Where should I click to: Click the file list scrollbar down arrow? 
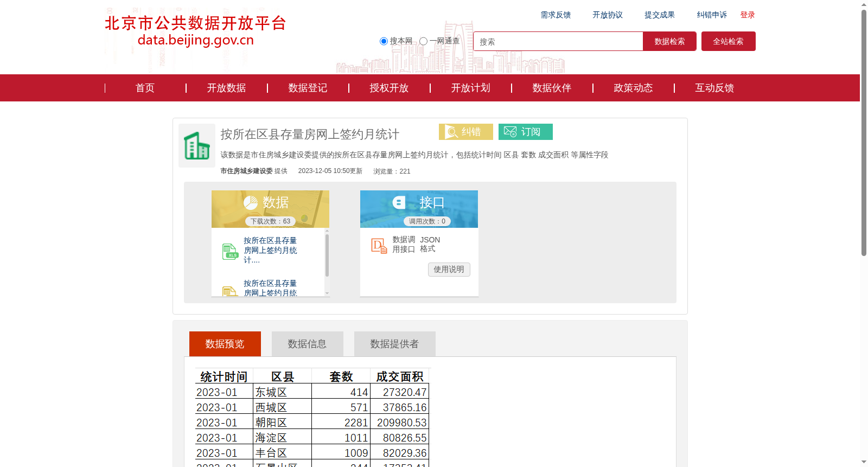[x=327, y=293]
